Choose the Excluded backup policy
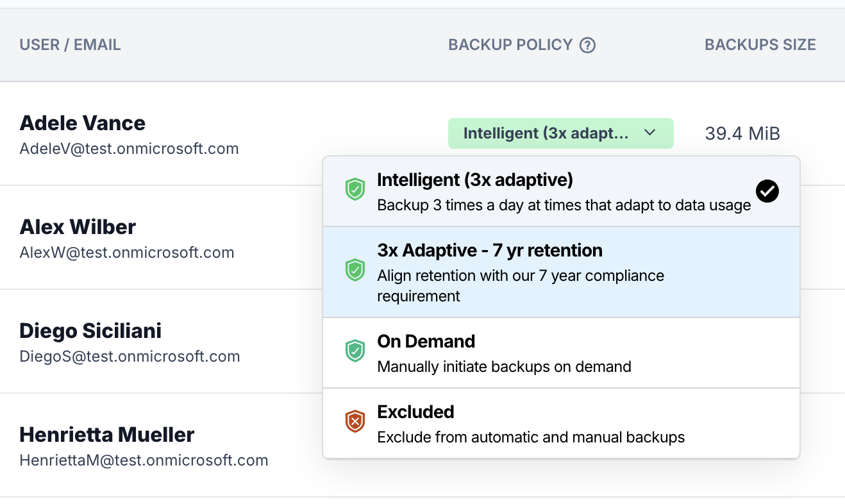Screen dimensions: 845x504 [x=561, y=423]
